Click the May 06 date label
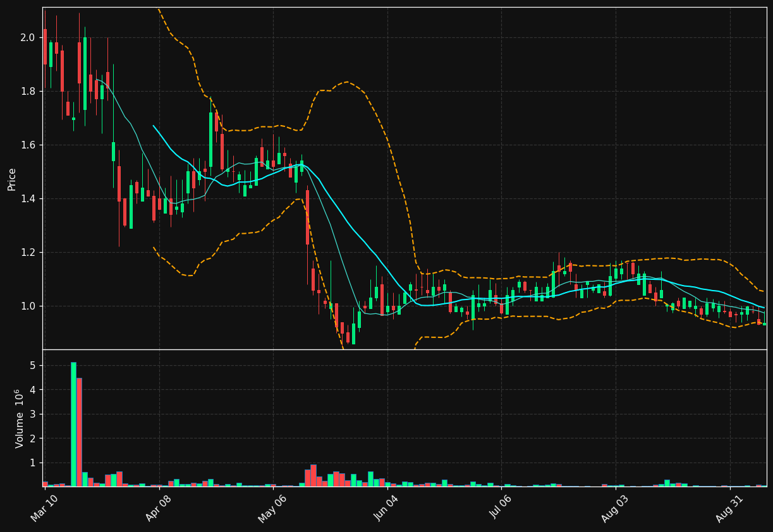This screenshot has height=532, width=773. (273, 509)
